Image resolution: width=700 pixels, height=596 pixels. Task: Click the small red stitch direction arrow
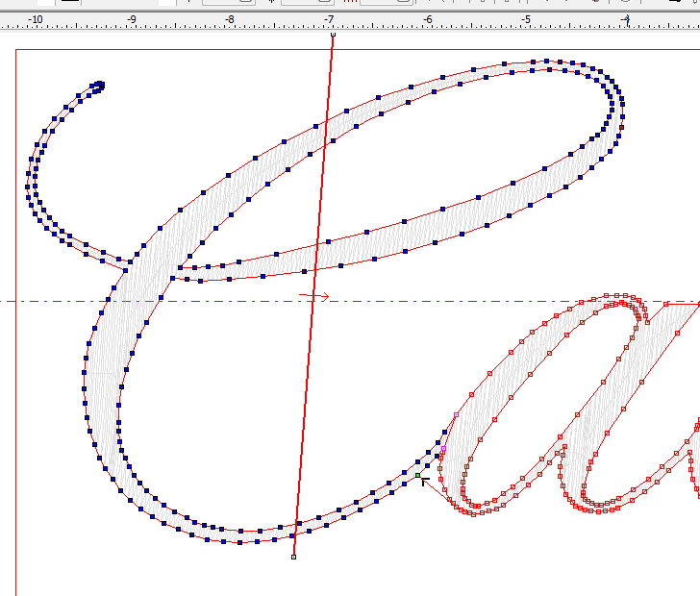pos(314,296)
